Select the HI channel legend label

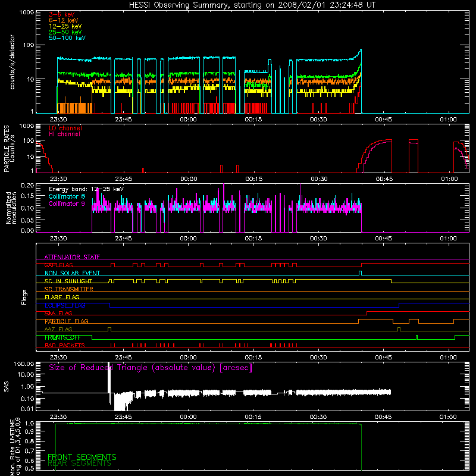64,134
